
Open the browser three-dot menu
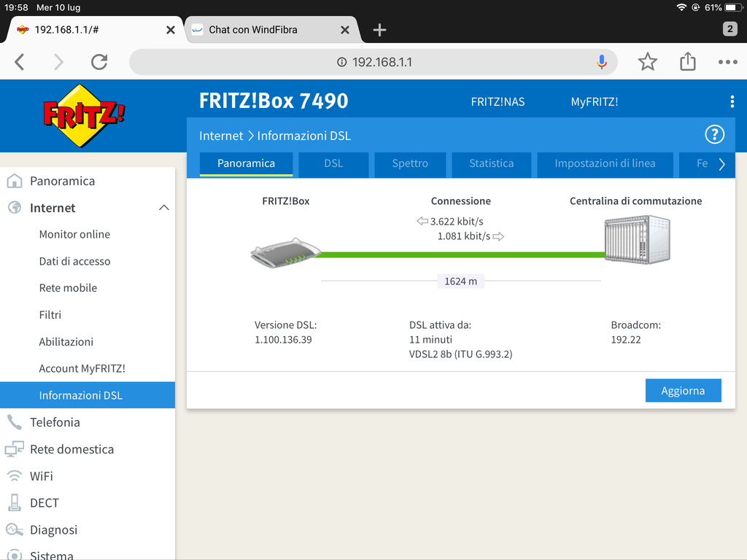(727, 62)
